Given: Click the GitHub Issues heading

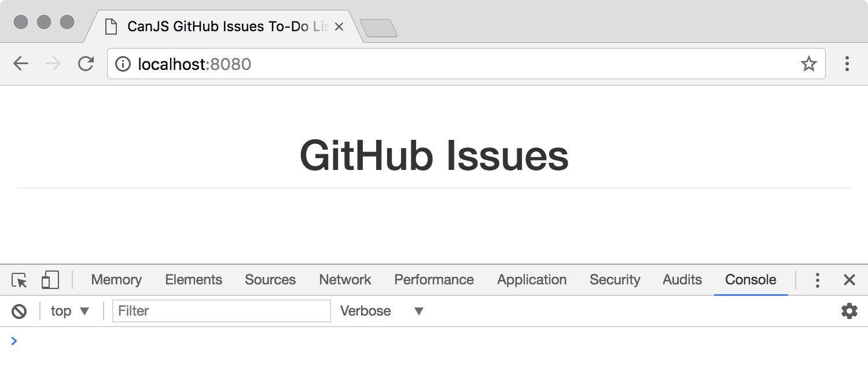Looking at the screenshot, I should coord(434,155).
